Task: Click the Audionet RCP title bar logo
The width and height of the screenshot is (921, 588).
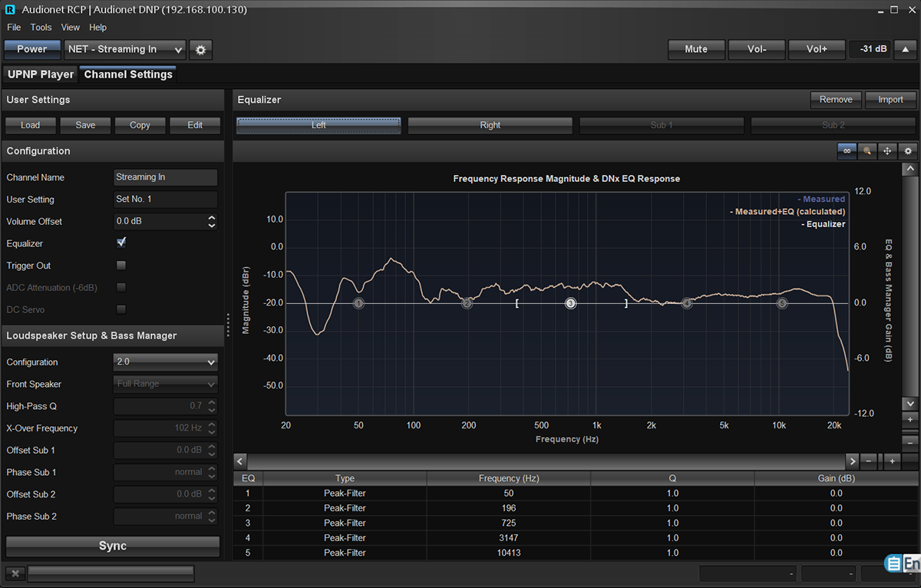Action: (x=10, y=10)
